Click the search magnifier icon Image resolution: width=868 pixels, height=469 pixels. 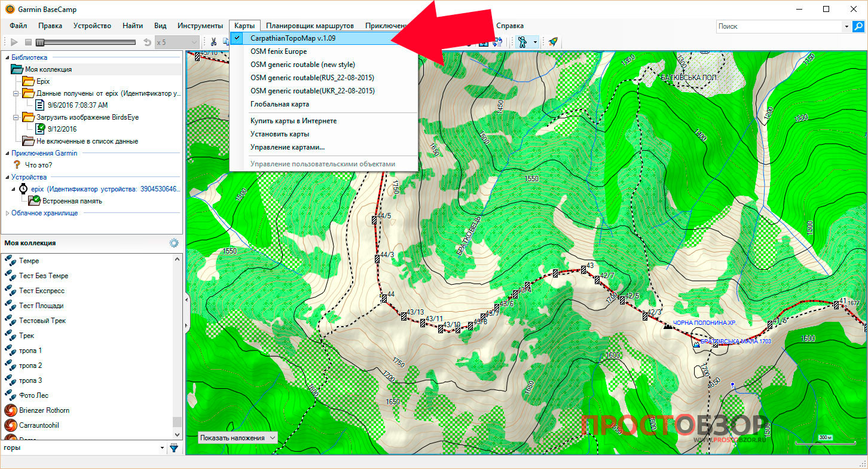pyautogui.click(x=858, y=26)
